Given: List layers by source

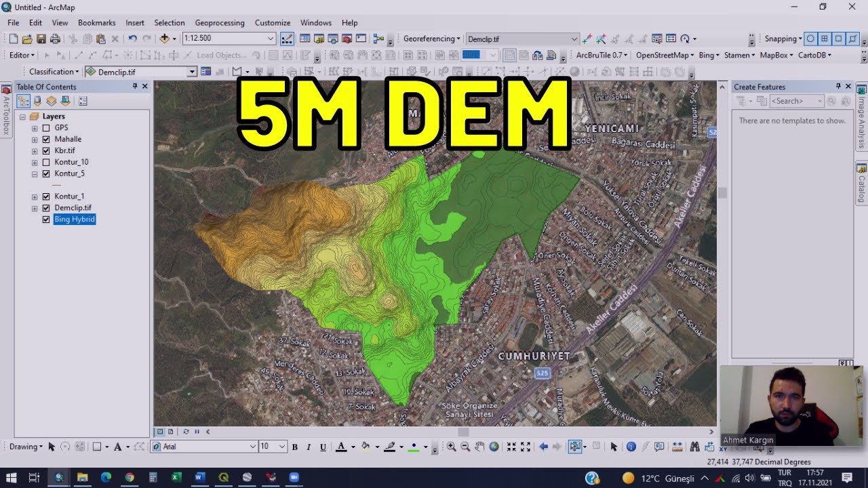Looking at the screenshot, I should point(37,101).
